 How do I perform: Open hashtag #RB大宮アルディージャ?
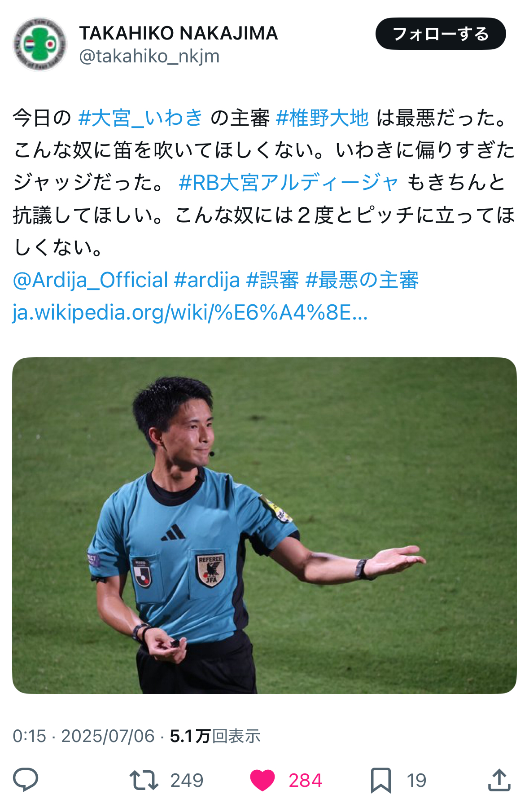pos(289,182)
